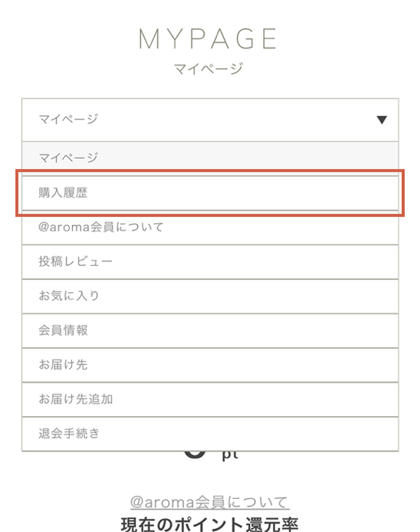Click the MYPAGE page title

[208, 39]
